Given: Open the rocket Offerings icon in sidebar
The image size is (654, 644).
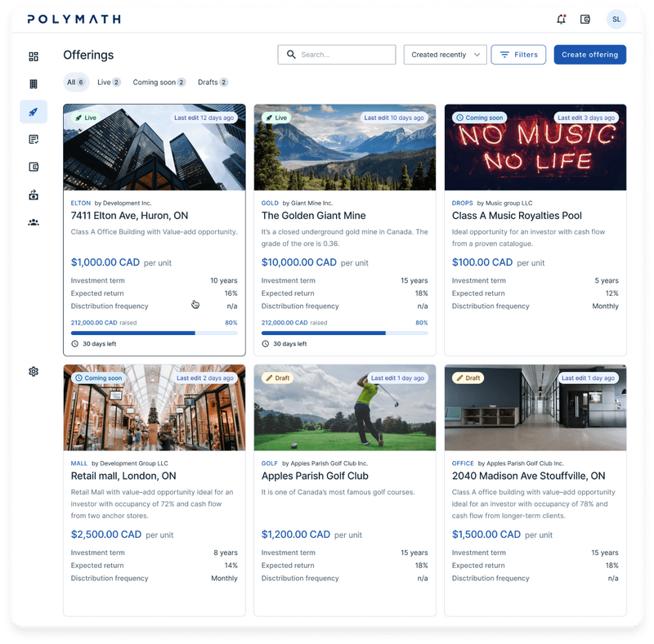Looking at the screenshot, I should pyautogui.click(x=34, y=112).
